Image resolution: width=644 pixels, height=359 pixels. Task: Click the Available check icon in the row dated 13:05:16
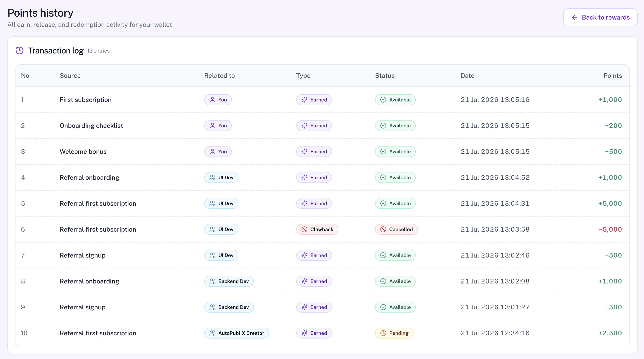[x=383, y=100]
